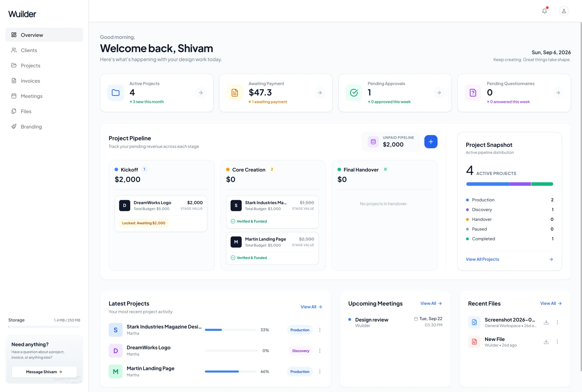Open Pending Approvals card arrow
This screenshot has height=392, width=582.
pos(439,93)
